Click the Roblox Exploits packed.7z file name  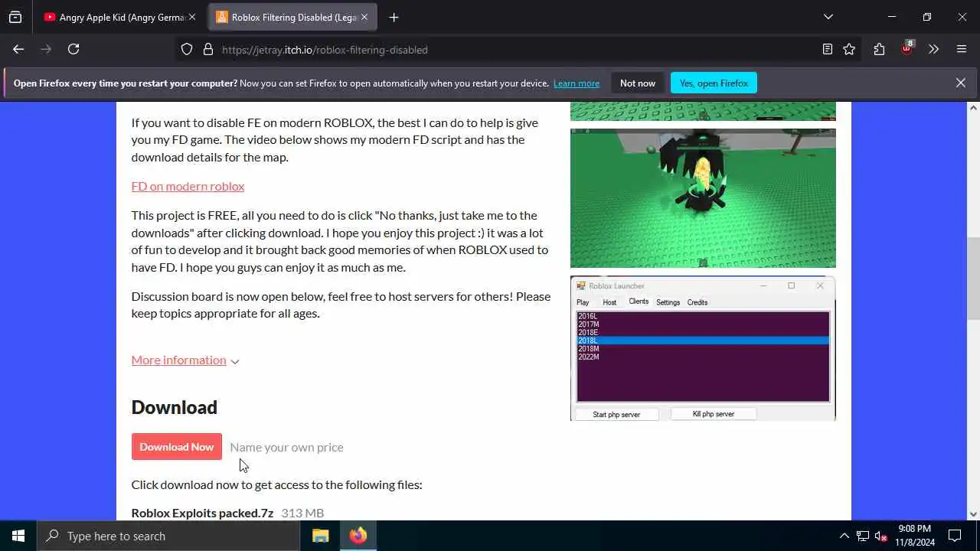point(202,513)
